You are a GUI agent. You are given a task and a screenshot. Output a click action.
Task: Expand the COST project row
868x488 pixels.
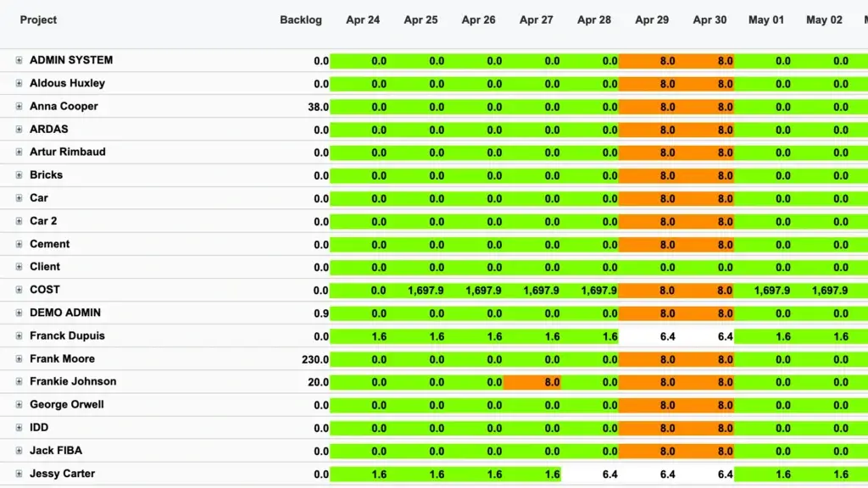point(19,289)
